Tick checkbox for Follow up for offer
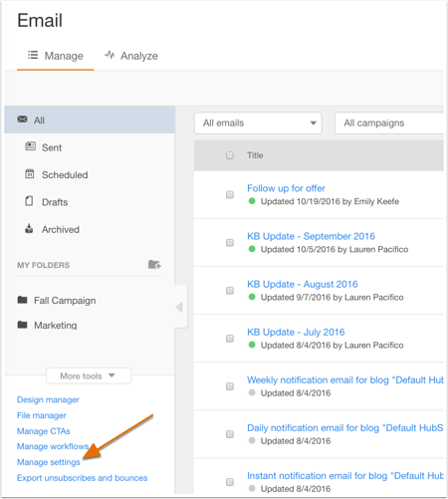Screen dimensions: 448x499 [230, 194]
